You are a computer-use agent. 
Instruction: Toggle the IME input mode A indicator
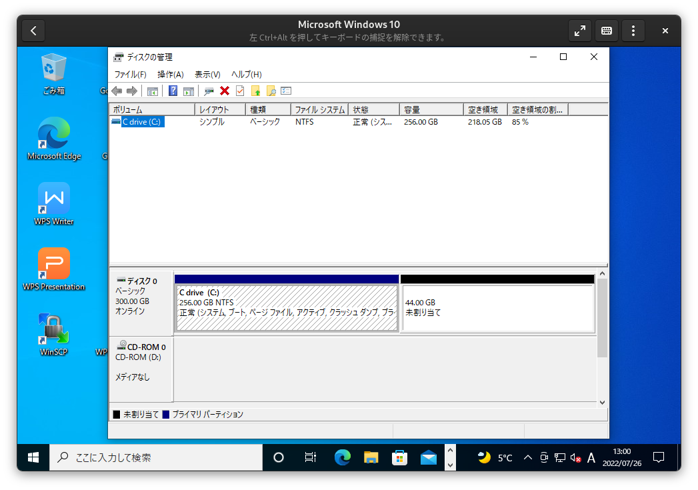[591, 458]
